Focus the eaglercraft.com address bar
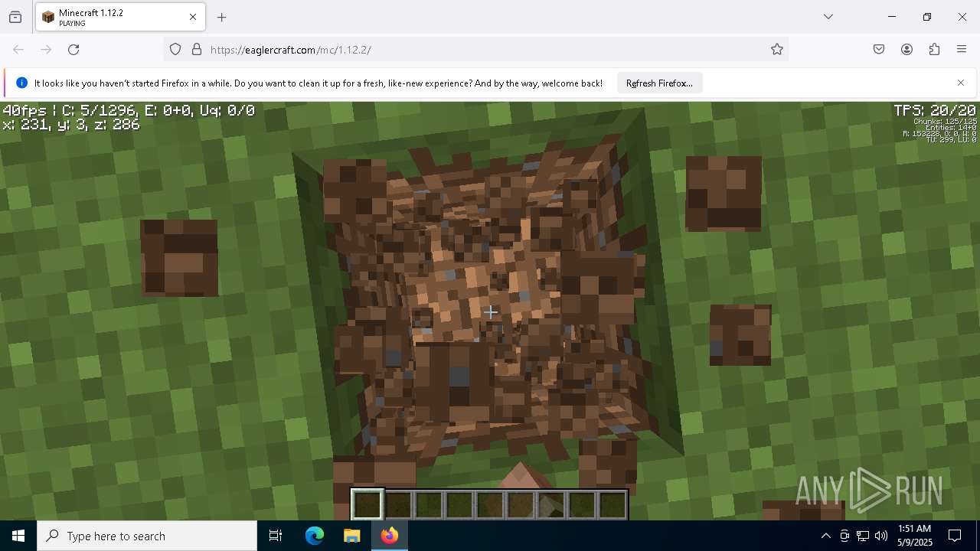This screenshot has height=551, width=980. pos(475,50)
